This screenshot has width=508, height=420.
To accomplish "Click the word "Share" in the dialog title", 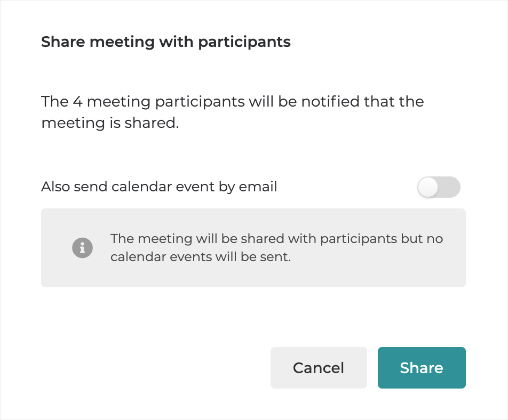I will click(x=62, y=42).
